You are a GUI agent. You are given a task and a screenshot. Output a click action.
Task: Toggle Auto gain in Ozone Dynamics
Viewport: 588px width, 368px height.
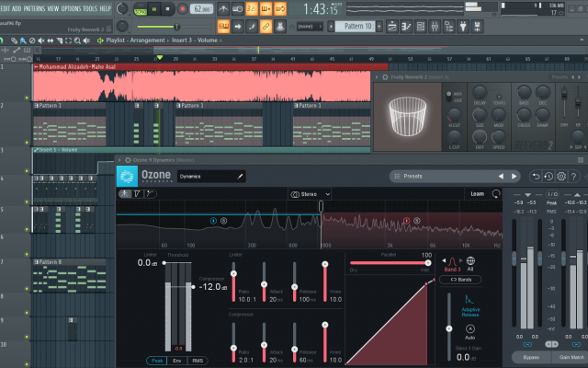coord(470,332)
